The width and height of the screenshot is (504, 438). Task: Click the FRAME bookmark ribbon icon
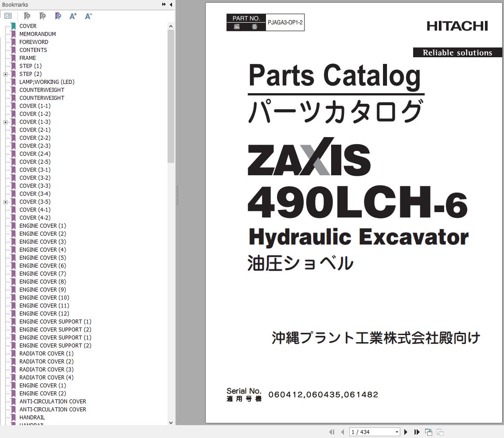click(x=13, y=58)
